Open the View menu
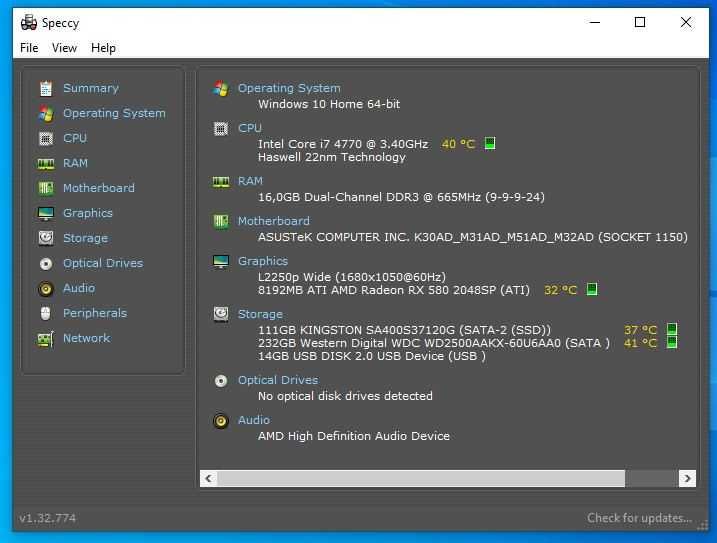 [64, 48]
